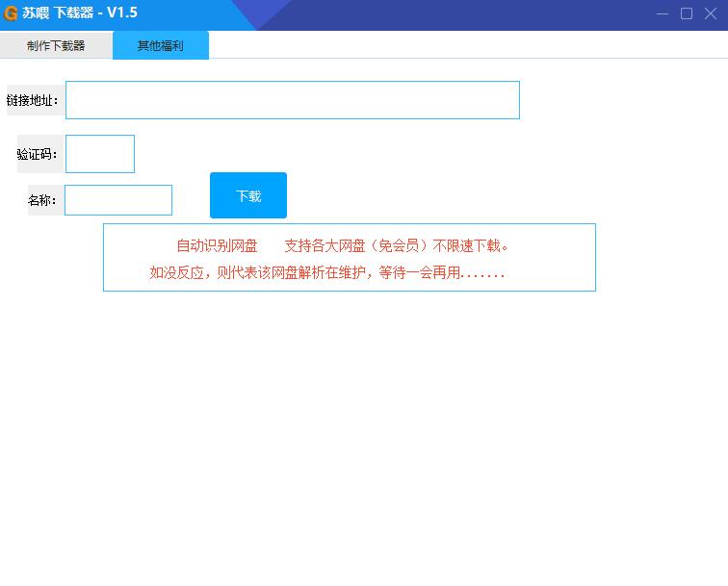728x586 pixels.
Task: Click the title text 苏喂 下载器 - V1.5
Action: [79, 13]
